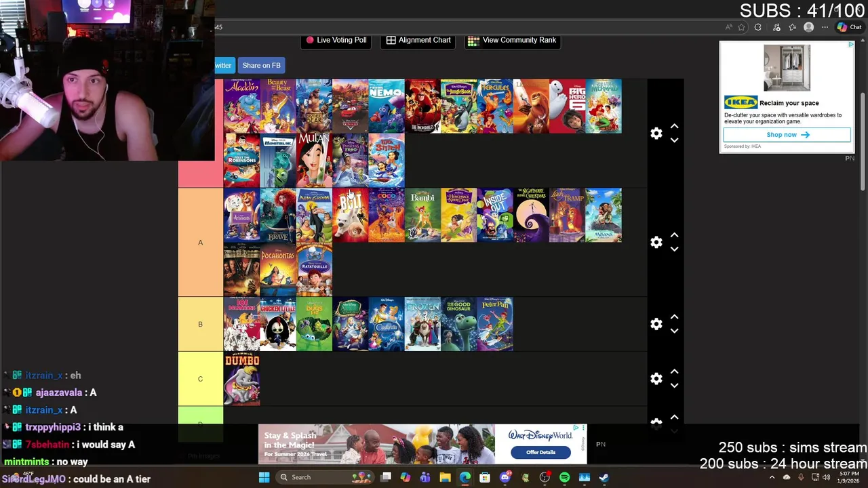Screen dimensions: 868x488
Task: Click Shop now in the IKEA ad
Action: (x=787, y=135)
